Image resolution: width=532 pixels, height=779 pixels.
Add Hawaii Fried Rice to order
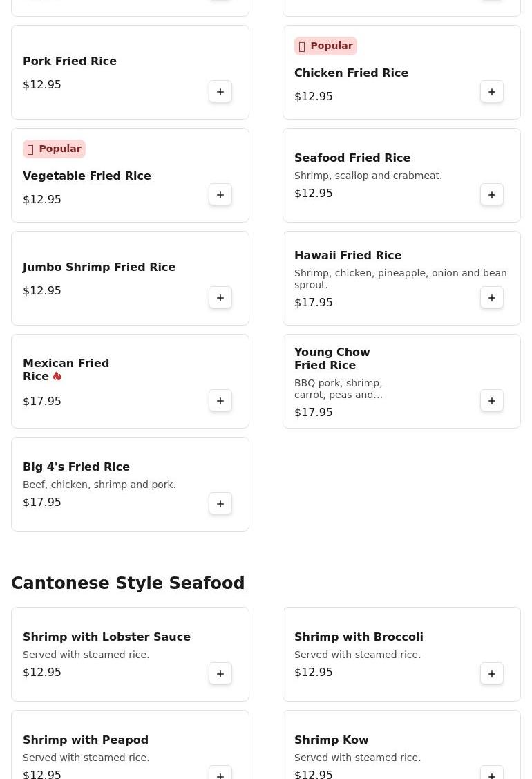click(x=492, y=298)
